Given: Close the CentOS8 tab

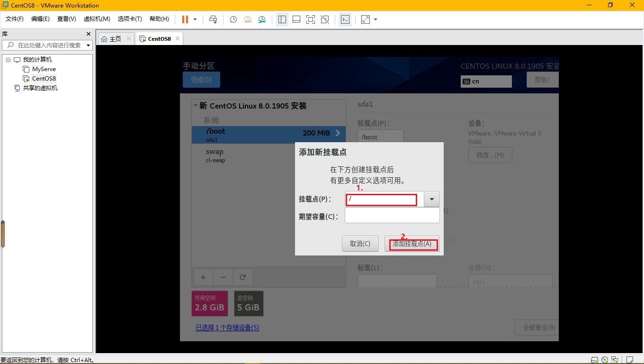Looking at the screenshot, I should point(178,38).
